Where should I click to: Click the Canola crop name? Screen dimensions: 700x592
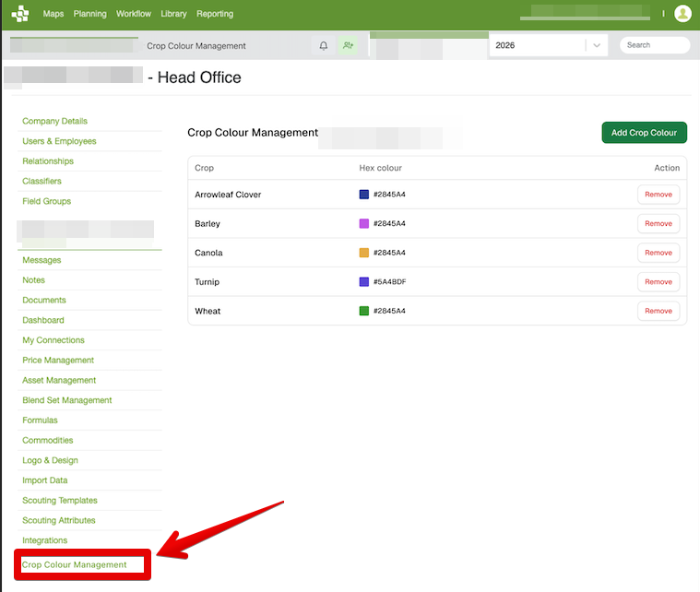pyautogui.click(x=208, y=253)
